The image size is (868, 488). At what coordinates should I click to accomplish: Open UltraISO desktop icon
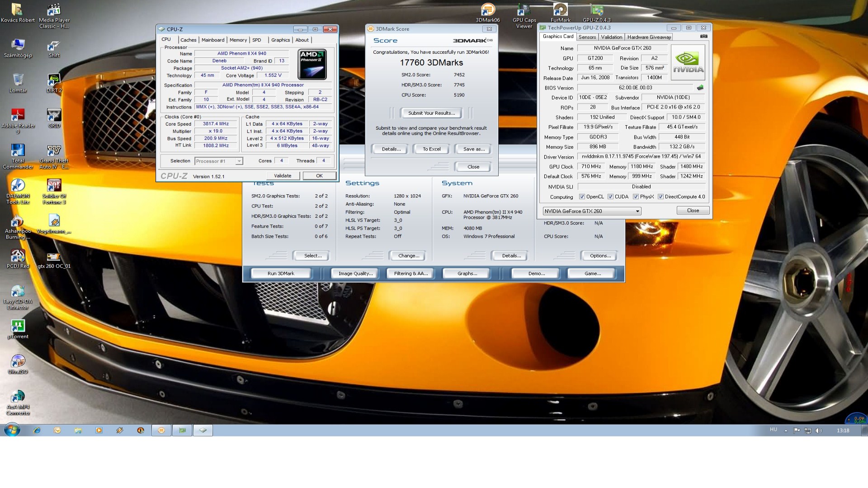[18, 365]
